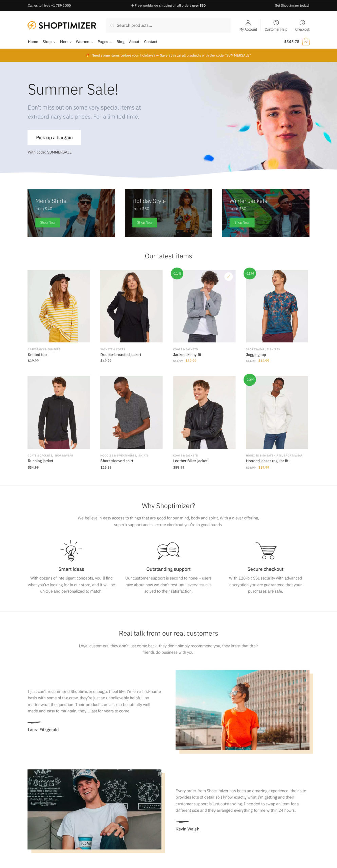Open the Blog menu item
The image size is (337, 868).
click(x=120, y=42)
